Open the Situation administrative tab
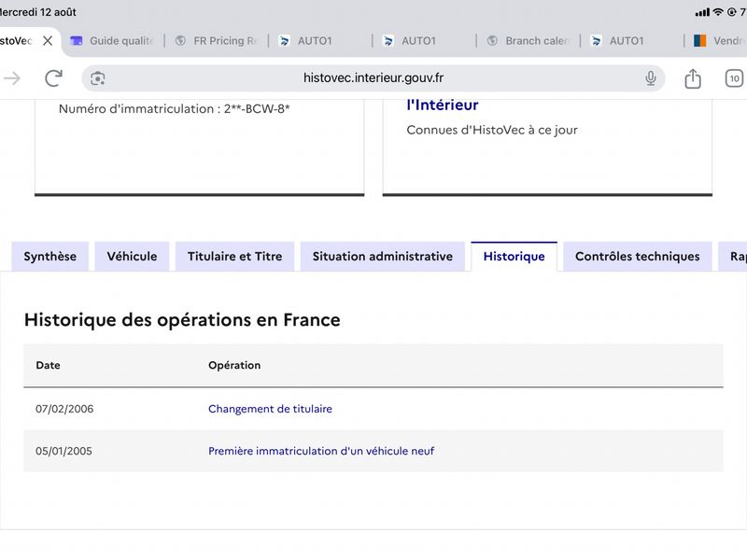747x560 pixels. click(x=383, y=257)
